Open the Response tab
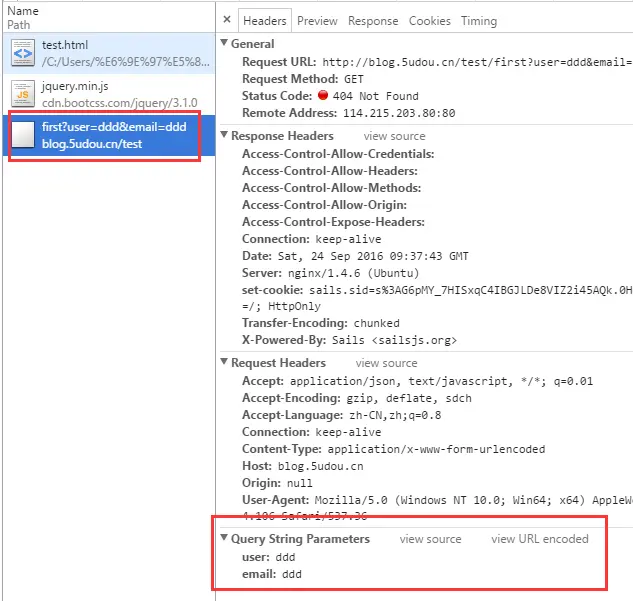 (x=373, y=21)
